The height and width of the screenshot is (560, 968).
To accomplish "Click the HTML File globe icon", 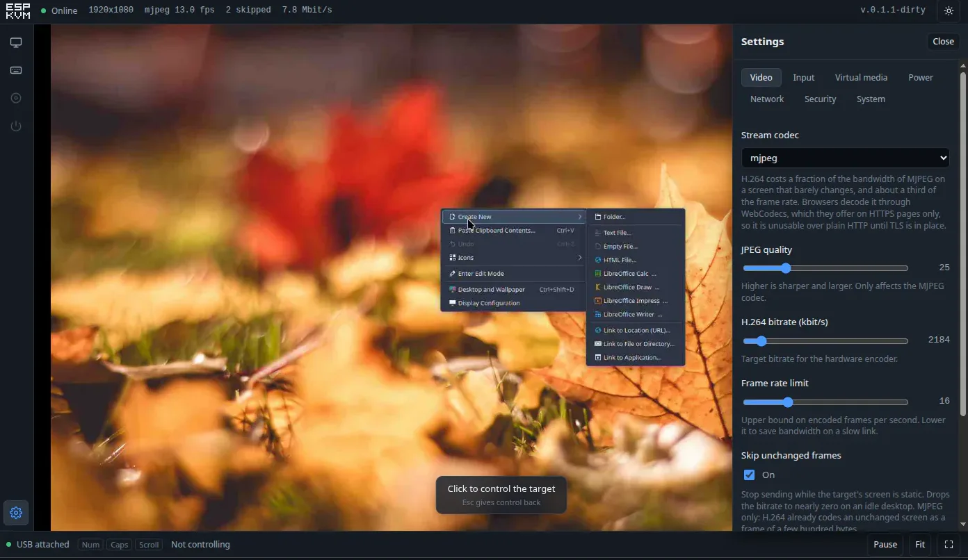I will point(597,260).
